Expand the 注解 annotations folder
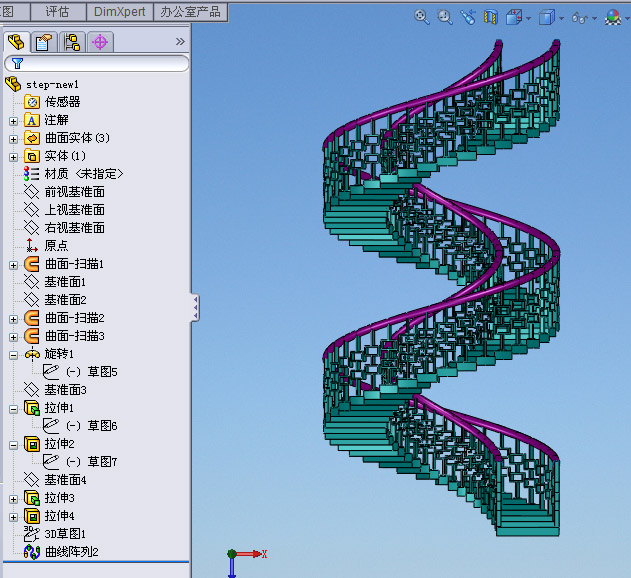This screenshot has width=631, height=578. click(x=13, y=121)
